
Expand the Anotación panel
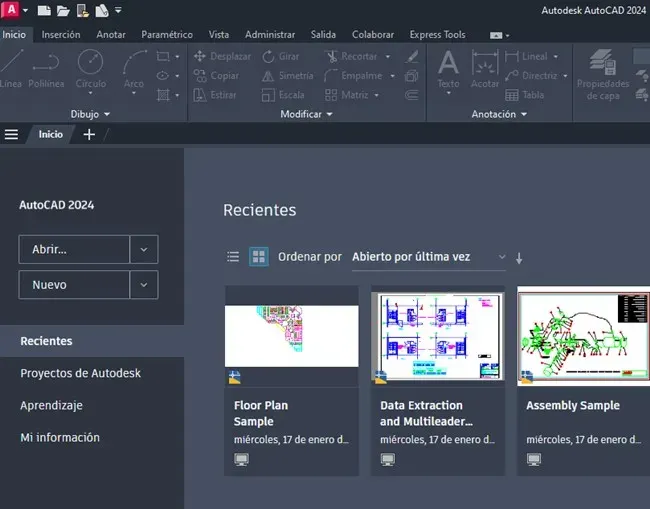(499, 114)
